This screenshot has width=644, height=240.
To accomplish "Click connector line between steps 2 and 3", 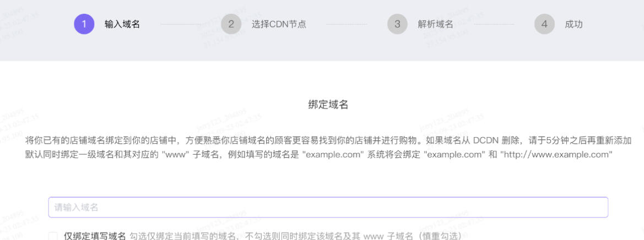I will pyautogui.click(x=346, y=24).
